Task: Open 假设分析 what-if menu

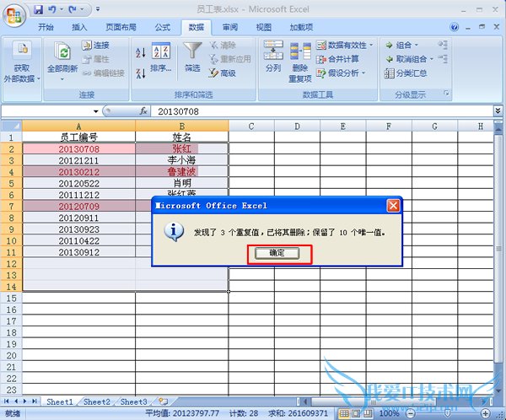Action: (x=341, y=73)
